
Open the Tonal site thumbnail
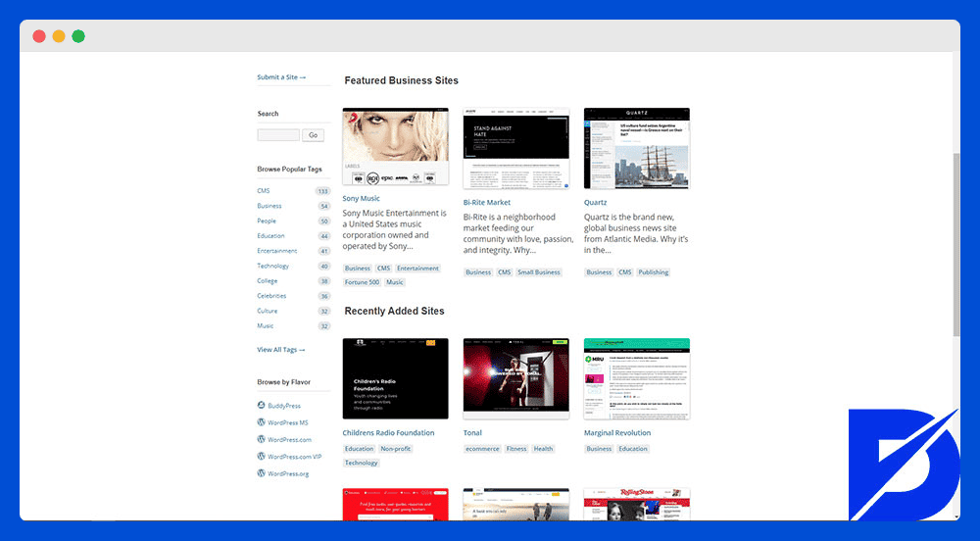(x=516, y=378)
